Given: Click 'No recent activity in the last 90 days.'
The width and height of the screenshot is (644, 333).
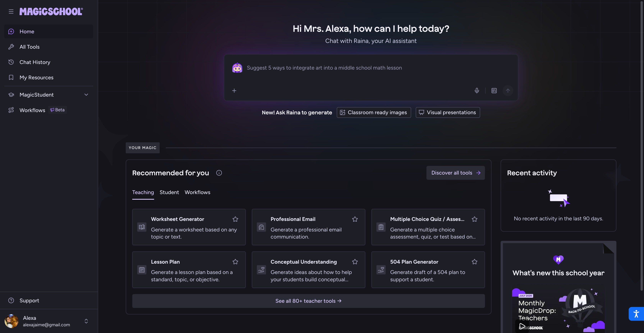Looking at the screenshot, I should coord(558,218).
